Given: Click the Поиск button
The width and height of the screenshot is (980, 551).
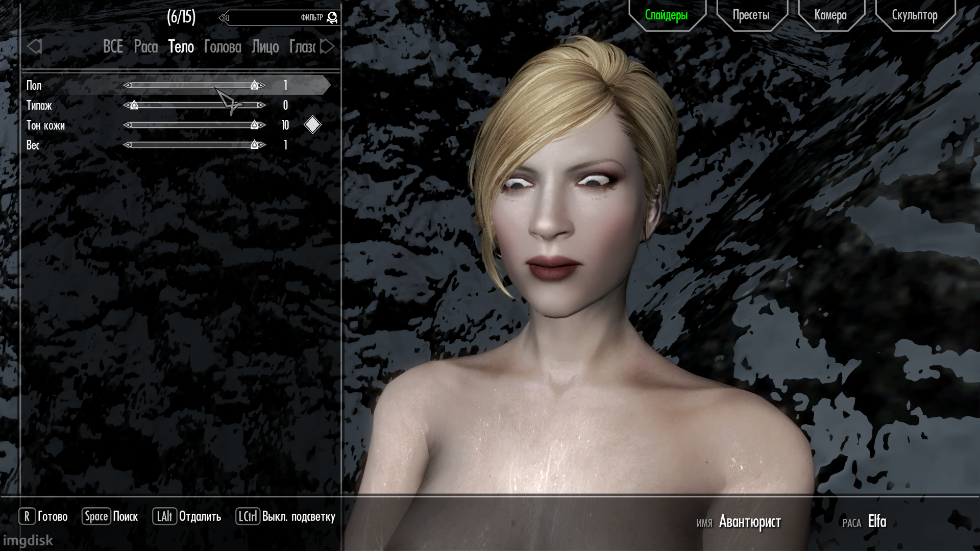Looking at the screenshot, I should (x=110, y=516).
